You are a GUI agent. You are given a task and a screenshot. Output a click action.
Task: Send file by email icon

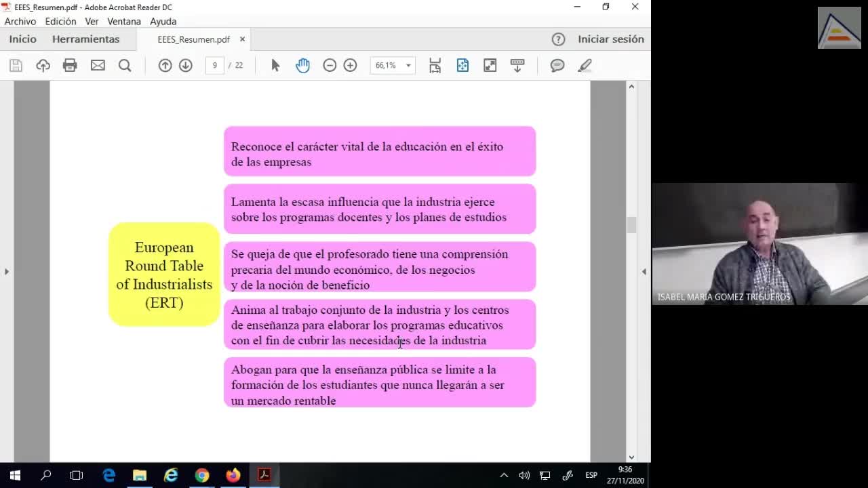click(x=98, y=65)
